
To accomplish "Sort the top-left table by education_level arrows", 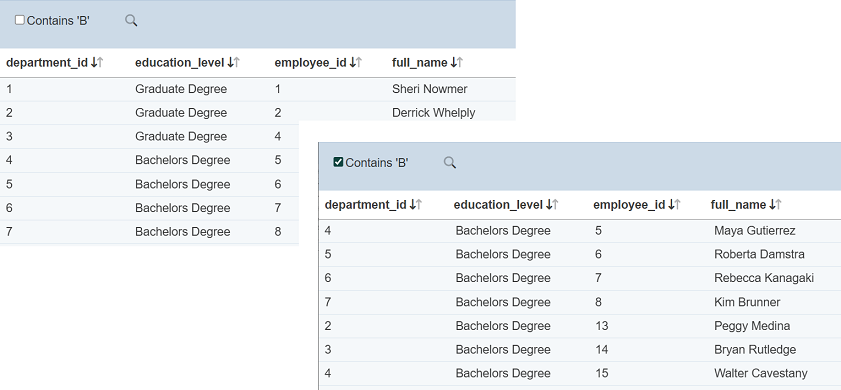I will (x=233, y=63).
